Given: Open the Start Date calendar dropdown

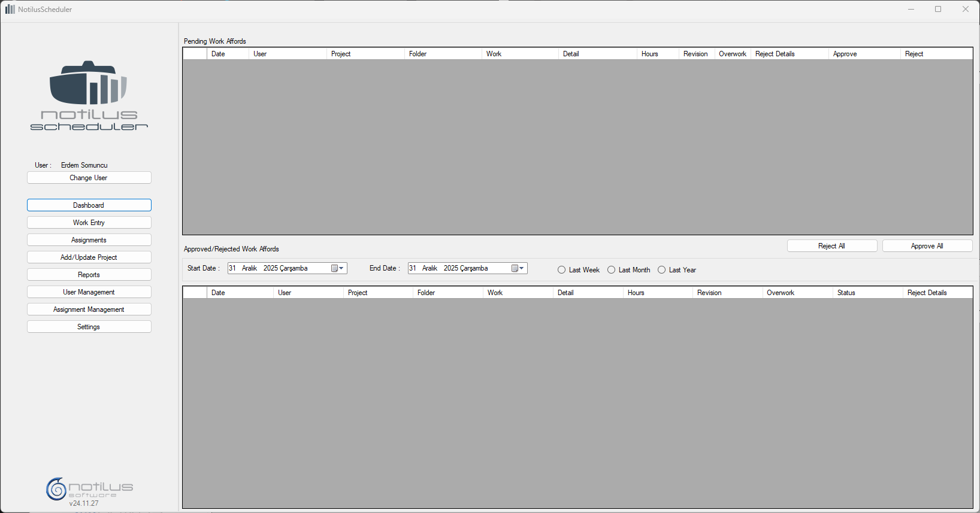Looking at the screenshot, I should [338, 269].
